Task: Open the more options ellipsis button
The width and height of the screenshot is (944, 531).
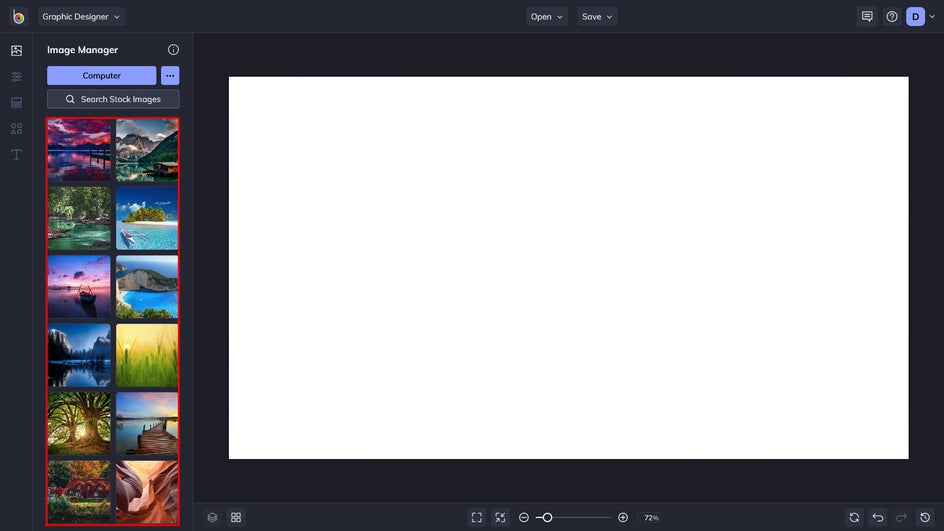Action: (x=170, y=75)
